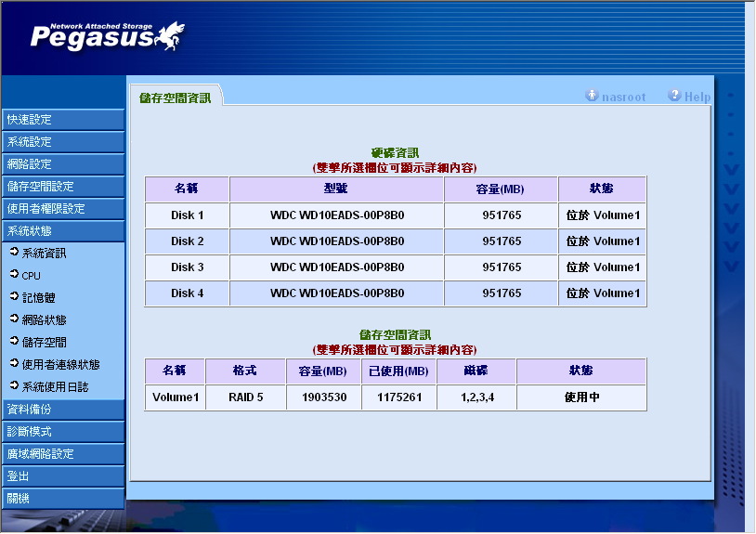The image size is (756, 534).
Task: Click arrow icon beside 系統資訊
Action: [x=14, y=253]
